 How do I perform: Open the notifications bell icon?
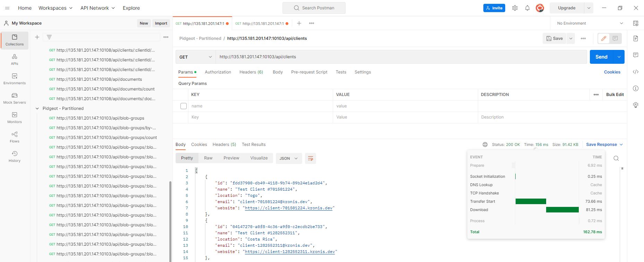pyautogui.click(x=527, y=8)
